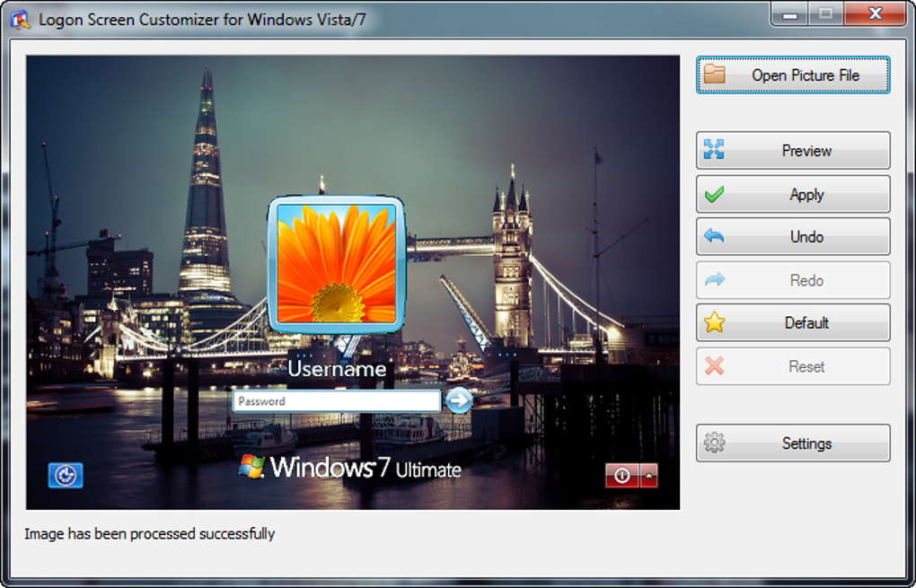Image resolution: width=916 pixels, height=588 pixels.
Task: Click the blue arrow submit icon
Action: click(x=459, y=400)
